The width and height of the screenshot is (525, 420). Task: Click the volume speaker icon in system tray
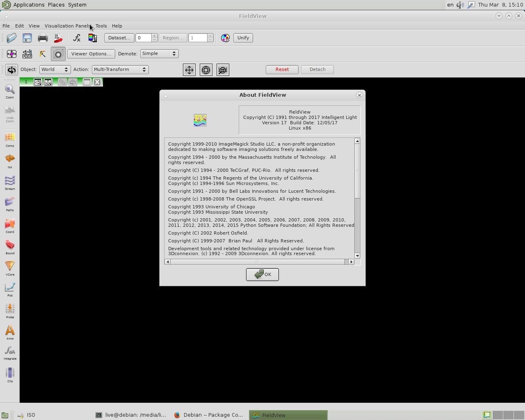(460, 5)
